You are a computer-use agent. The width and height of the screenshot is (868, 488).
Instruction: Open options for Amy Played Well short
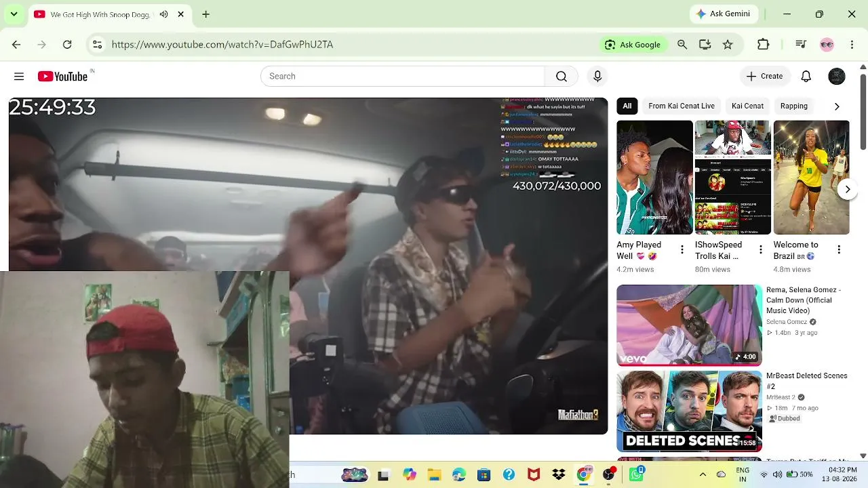click(x=682, y=250)
